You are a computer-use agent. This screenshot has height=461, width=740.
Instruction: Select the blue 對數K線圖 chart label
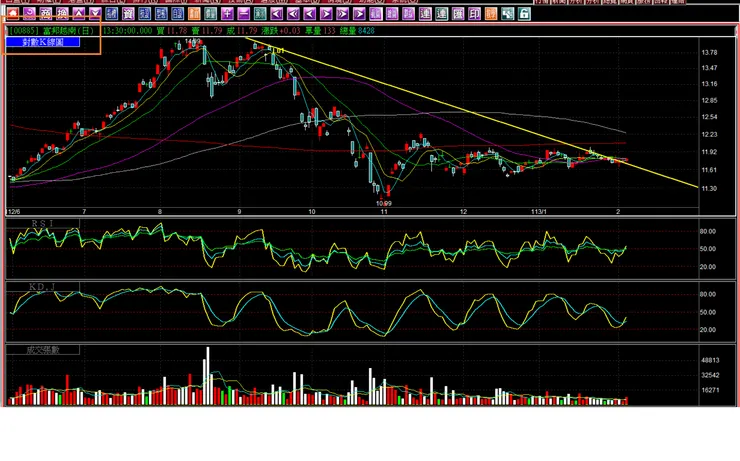coord(43,42)
